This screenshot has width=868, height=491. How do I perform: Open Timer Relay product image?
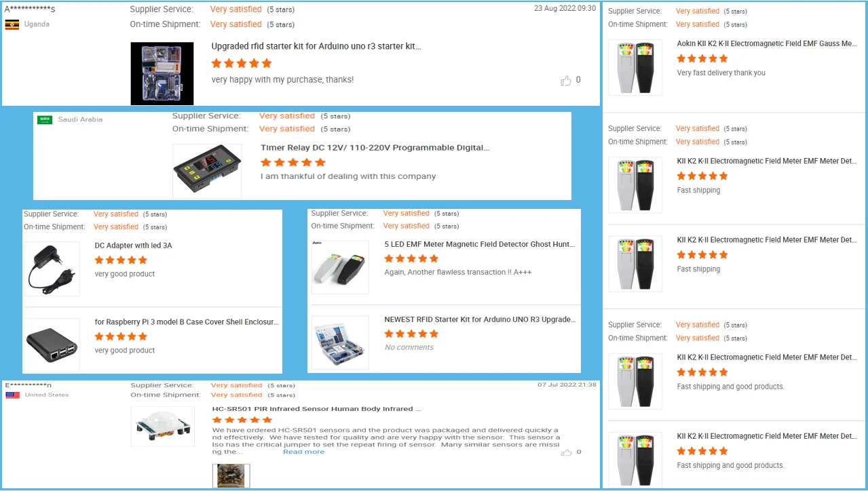pyautogui.click(x=207, y=171)
